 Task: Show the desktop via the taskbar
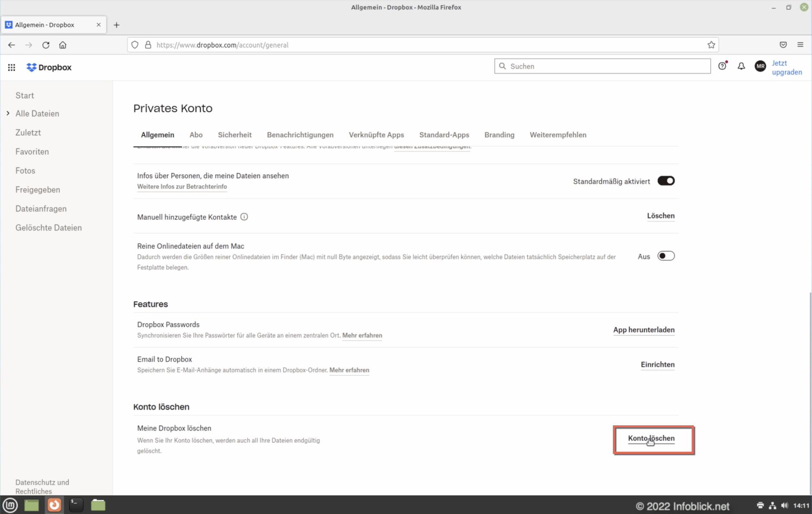click(x=32, y=505)
